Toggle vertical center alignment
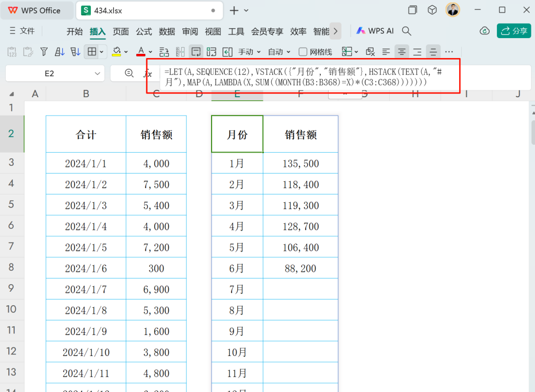The width and height of the screenshot is (535, 392). point(433,52)
